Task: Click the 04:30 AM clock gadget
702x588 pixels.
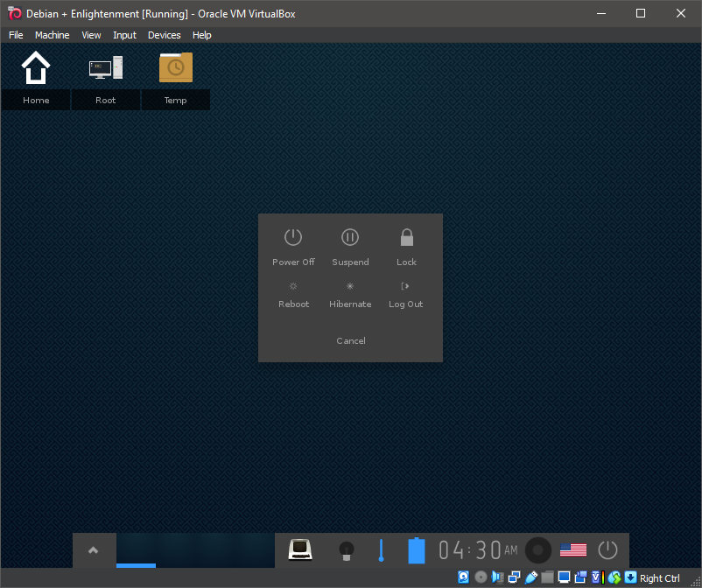Action: (x=478, y=550)
